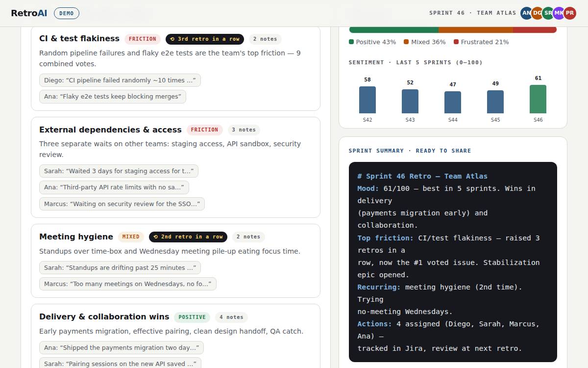Select the SR avatar in header

(x=548, y=13)
